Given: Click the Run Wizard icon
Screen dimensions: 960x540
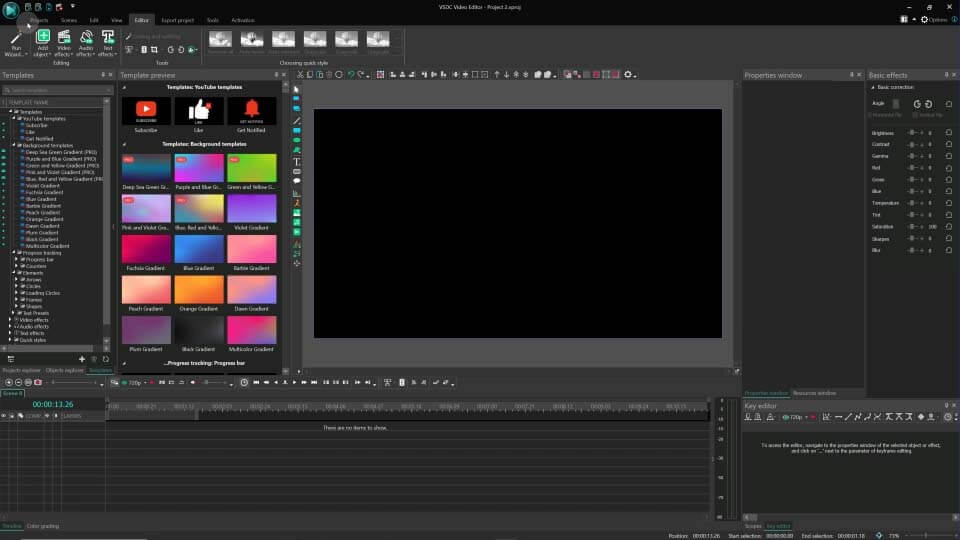Looking at the screenshot, I should click(16, 38).
